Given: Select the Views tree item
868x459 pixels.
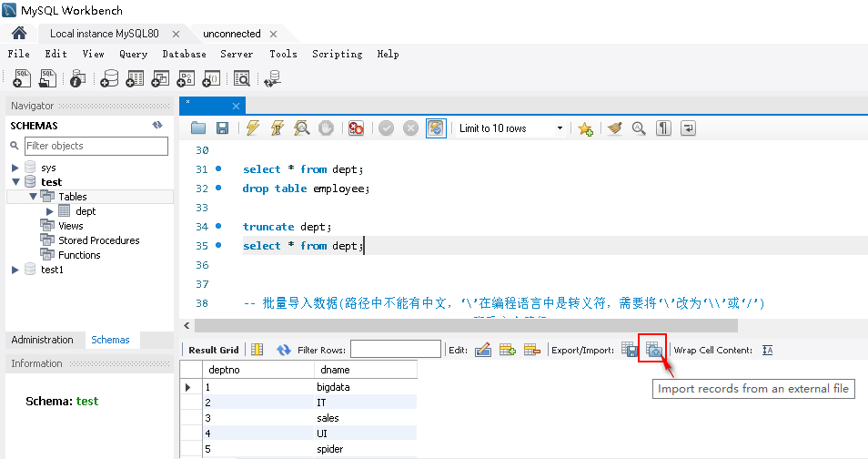Looking at the screenshot, I should (70, 226).
